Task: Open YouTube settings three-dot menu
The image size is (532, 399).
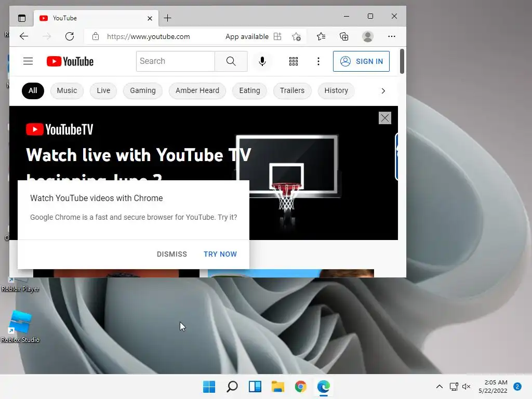Action: point(318,61)
